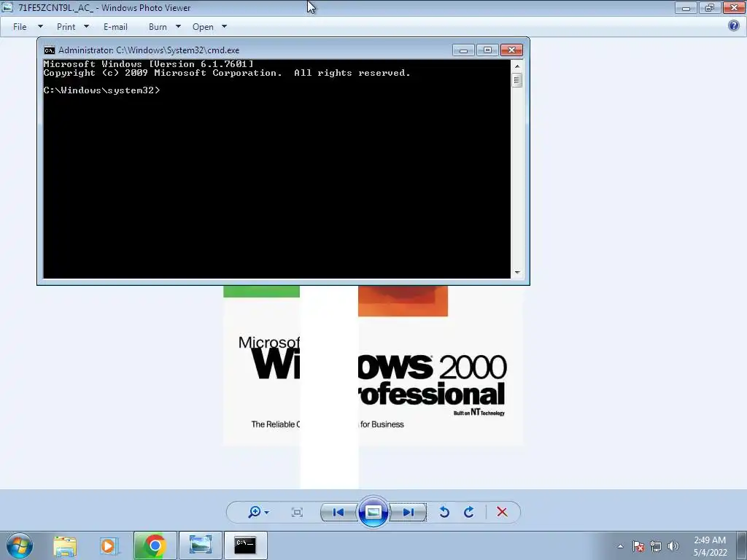Maximize the cmd.exe window
747x560 pixels.
[487, 50]
